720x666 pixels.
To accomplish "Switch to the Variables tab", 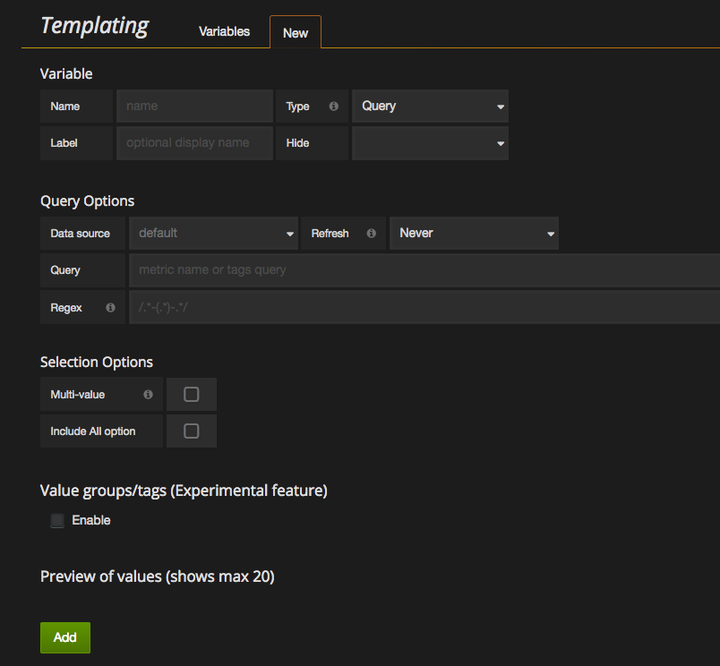I will coord(224,31).
